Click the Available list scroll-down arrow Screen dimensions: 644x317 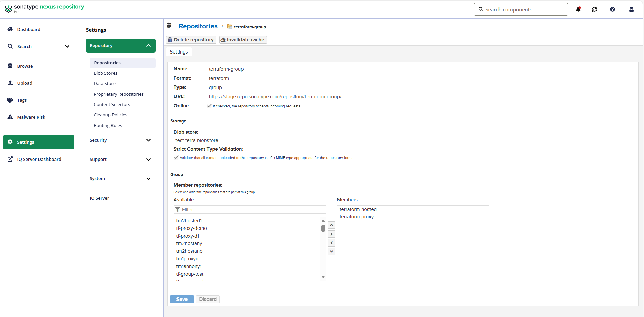[323, 277]
